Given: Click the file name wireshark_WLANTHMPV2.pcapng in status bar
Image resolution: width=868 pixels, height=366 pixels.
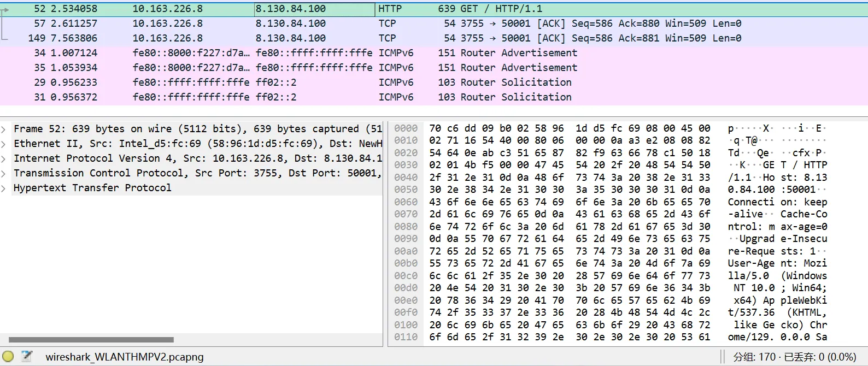Looking at the screenshot, I should 125,357.
